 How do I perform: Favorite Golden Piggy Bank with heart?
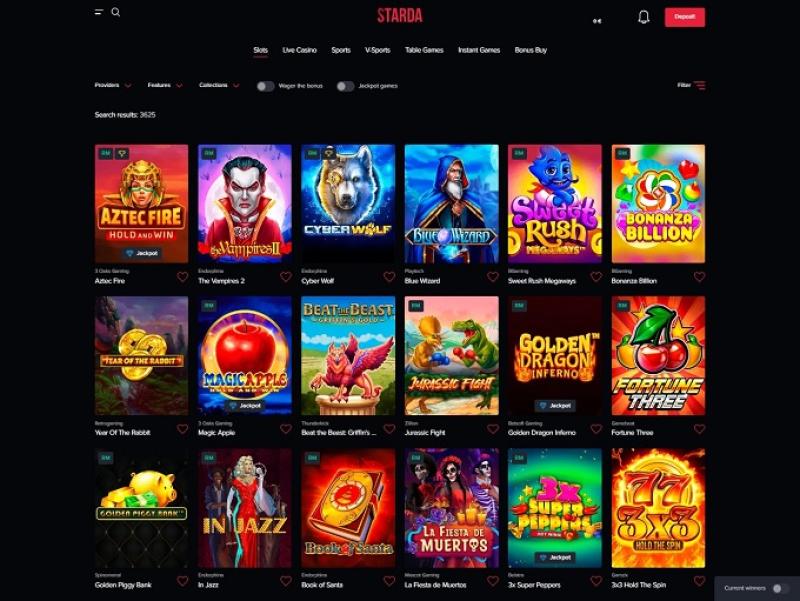183,581
